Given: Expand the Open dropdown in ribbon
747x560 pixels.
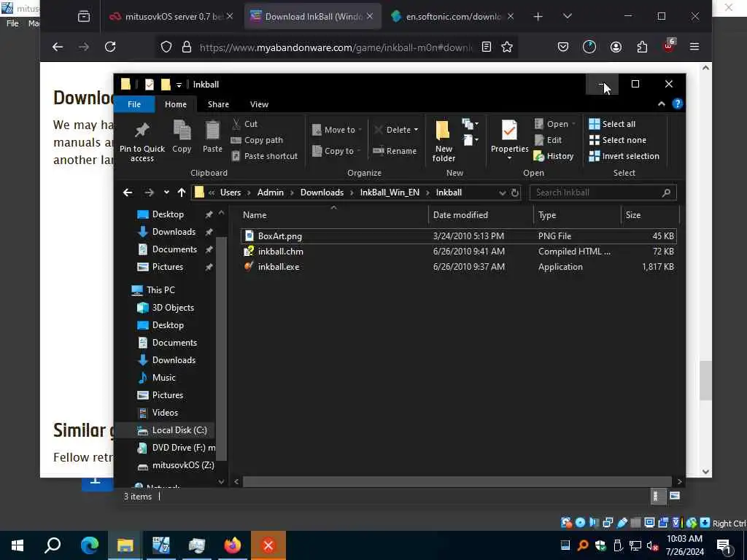Looking at the screenshot, I should [574, 124].
